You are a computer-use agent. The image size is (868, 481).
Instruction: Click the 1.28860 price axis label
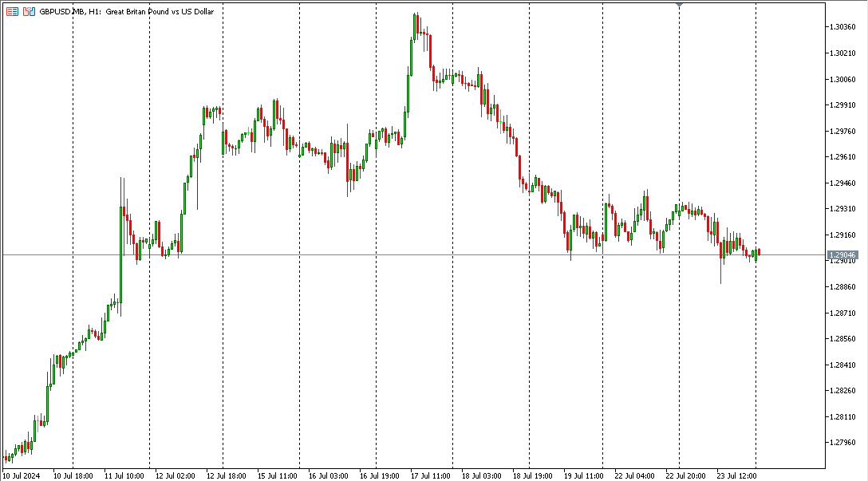(x=842, y=287)
